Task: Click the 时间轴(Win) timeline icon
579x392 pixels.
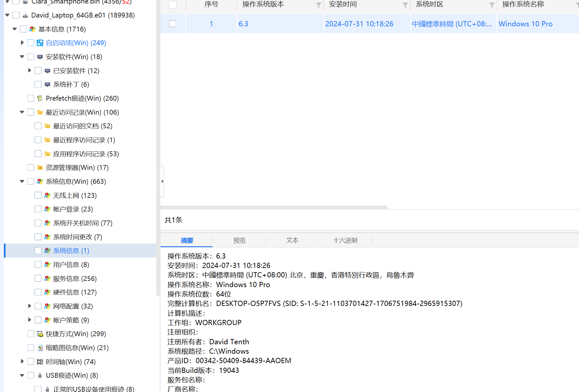Action: click(40, 362)
